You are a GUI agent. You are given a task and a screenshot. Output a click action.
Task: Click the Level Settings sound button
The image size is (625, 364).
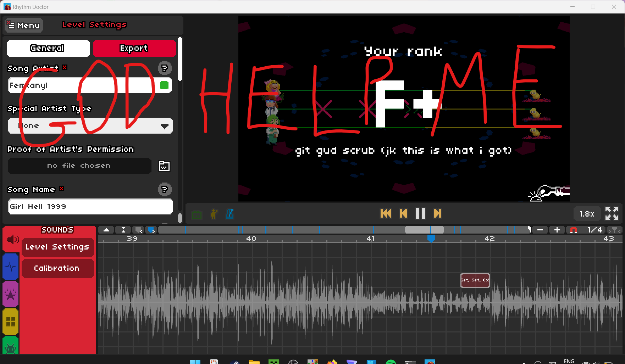tap(57, 247)
